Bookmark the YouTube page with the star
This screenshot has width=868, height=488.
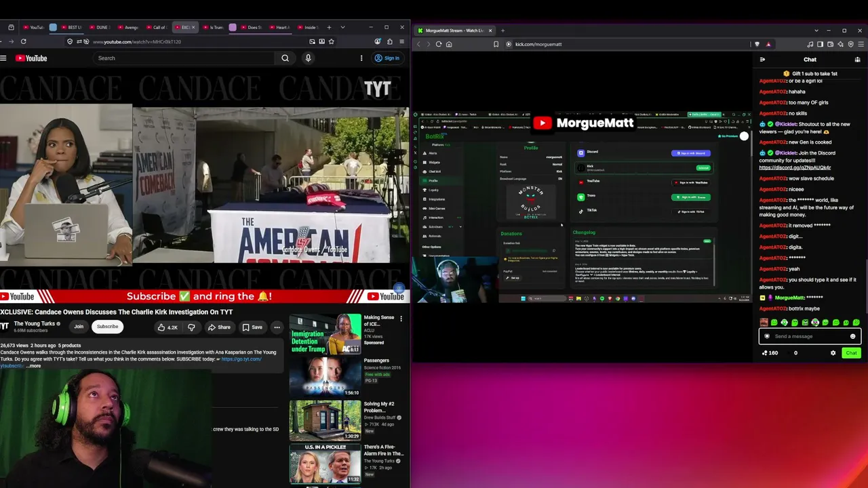331,41
